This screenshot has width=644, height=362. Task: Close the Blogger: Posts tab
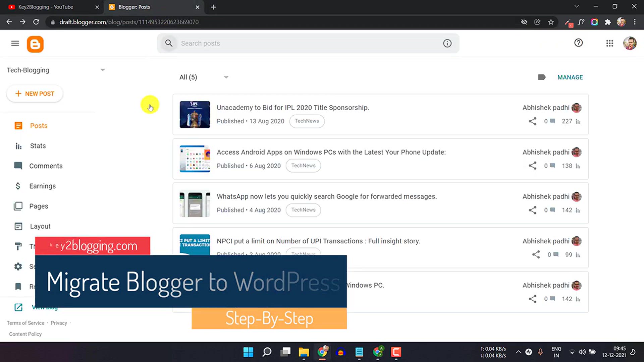[197, 7]
